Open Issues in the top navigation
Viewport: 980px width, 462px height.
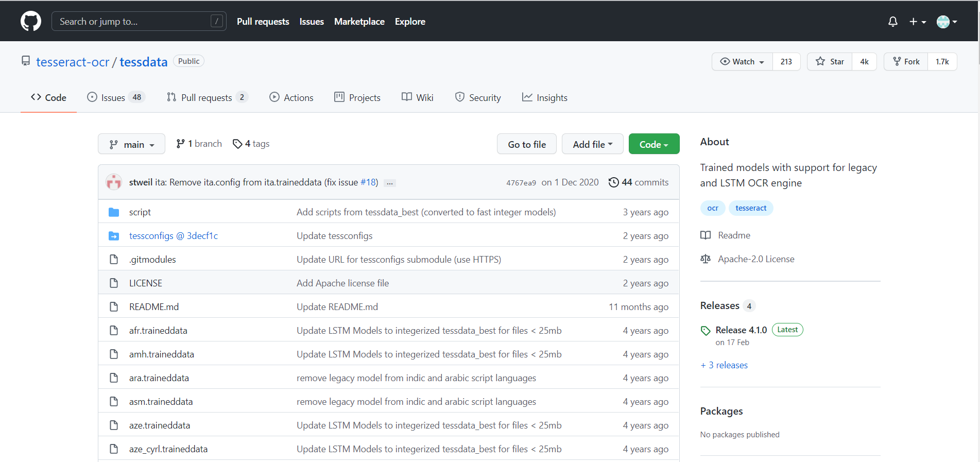312,22
